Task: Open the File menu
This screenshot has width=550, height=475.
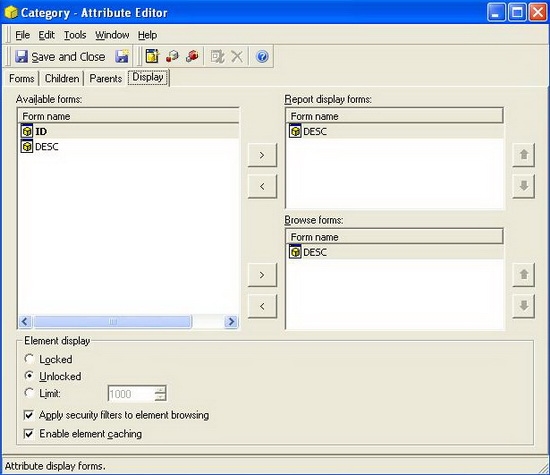Action: (22, 35)
